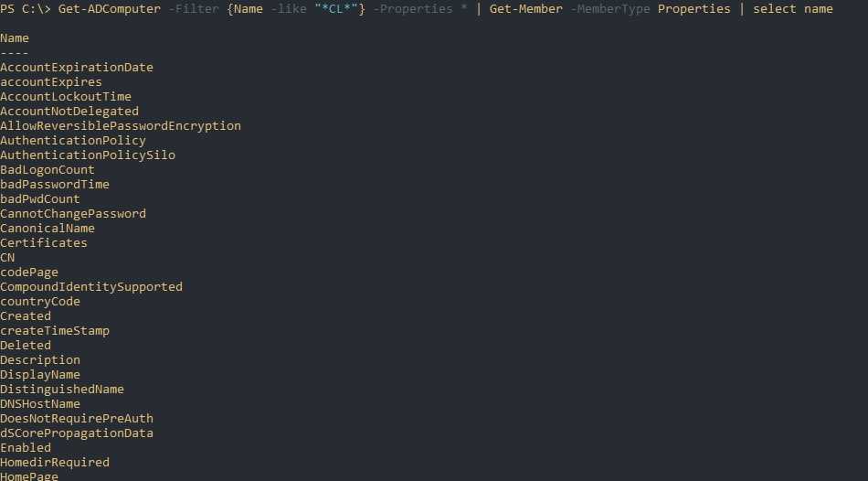
Task: Click the AuthenticationPolicySilo property line
Action: [x=88, y=155]
